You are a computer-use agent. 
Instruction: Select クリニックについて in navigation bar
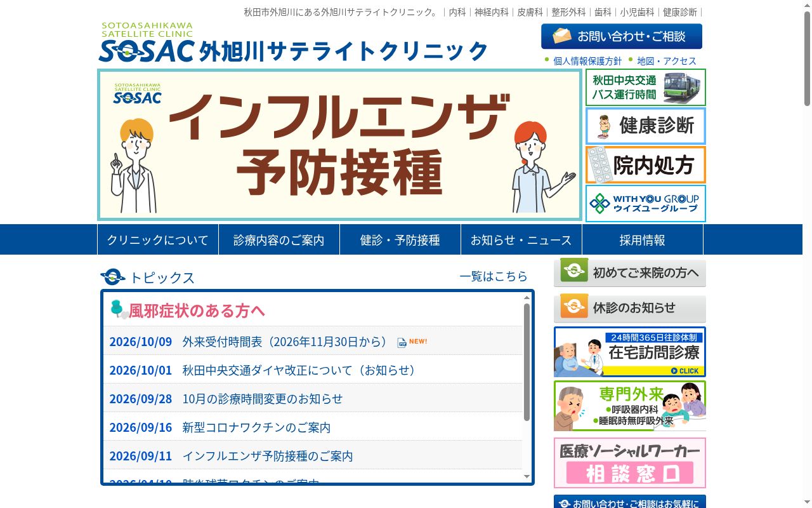tap(158, 239)
